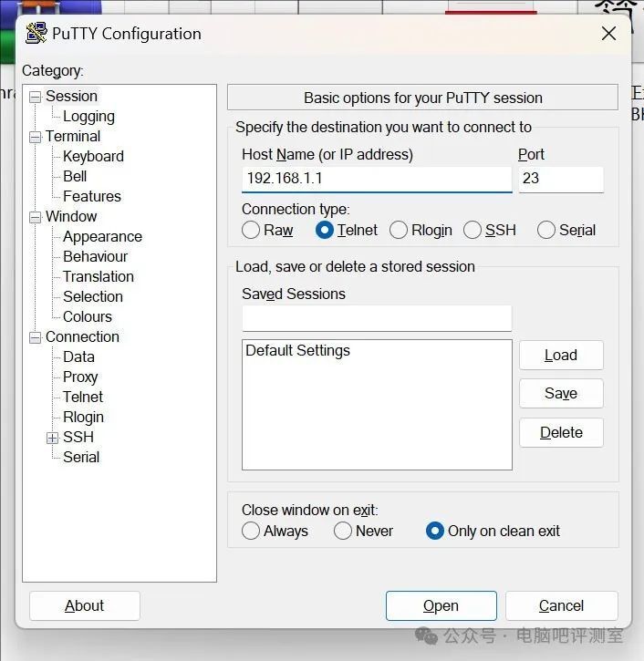
Task: Collapse the Connection tree node
Action: [x=36, y=337]
